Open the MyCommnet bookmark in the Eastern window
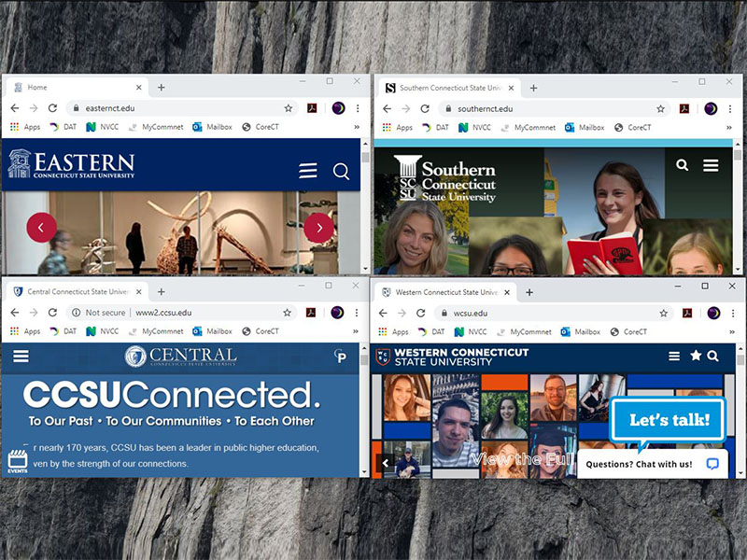The image size is (747, 560). [x=156, y=127]
